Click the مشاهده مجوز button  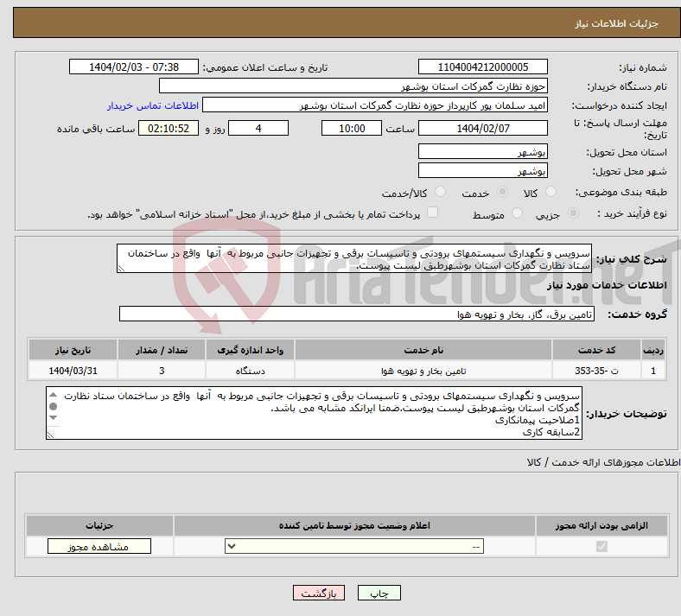pos(99,547)
